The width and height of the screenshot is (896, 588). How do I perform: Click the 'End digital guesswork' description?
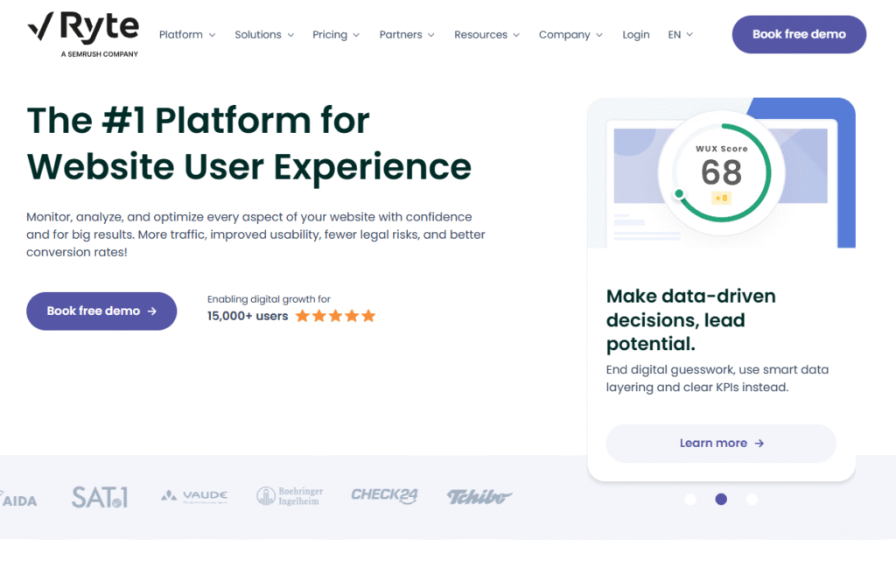click(717, 378)
